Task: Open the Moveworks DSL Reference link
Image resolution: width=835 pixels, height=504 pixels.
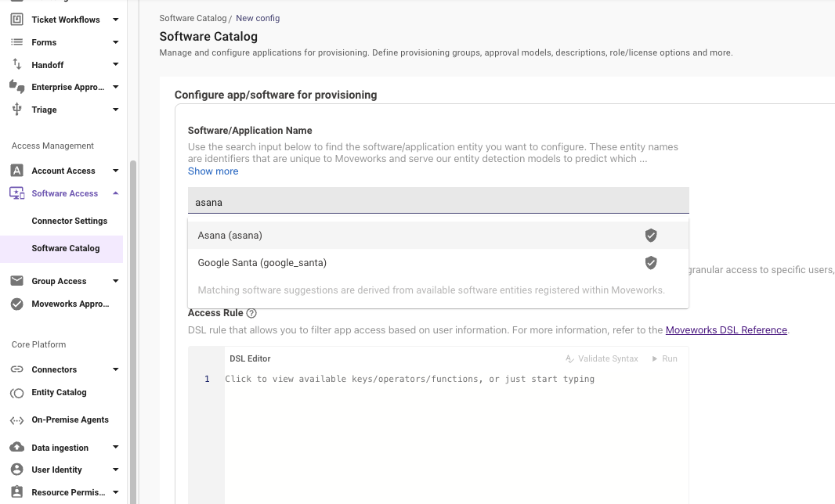Action: [726, 330]
